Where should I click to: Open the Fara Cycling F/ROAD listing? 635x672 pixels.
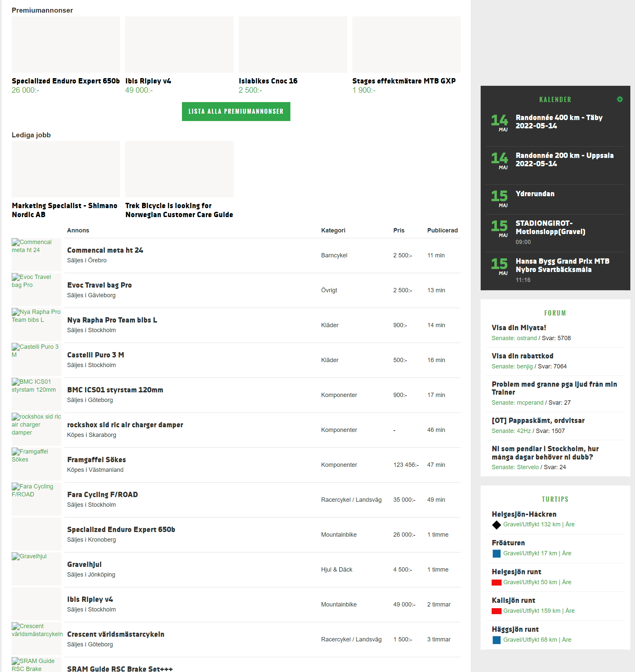[x=102, y=494]
